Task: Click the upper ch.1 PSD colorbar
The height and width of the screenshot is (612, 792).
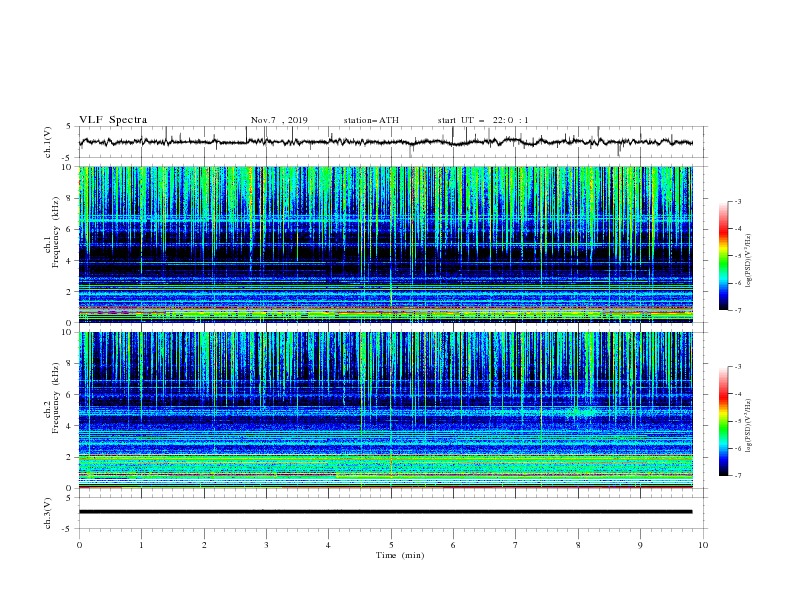Action: [723, 256]
